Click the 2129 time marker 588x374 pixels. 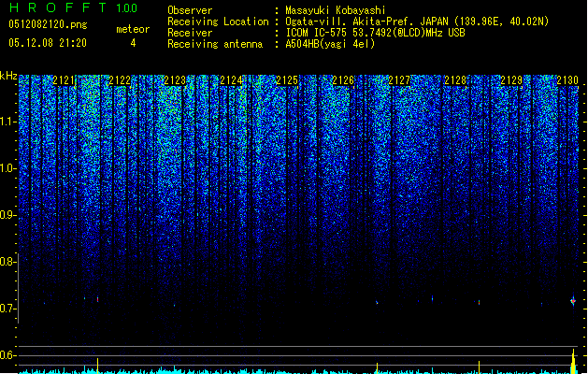tap(511, 80)
